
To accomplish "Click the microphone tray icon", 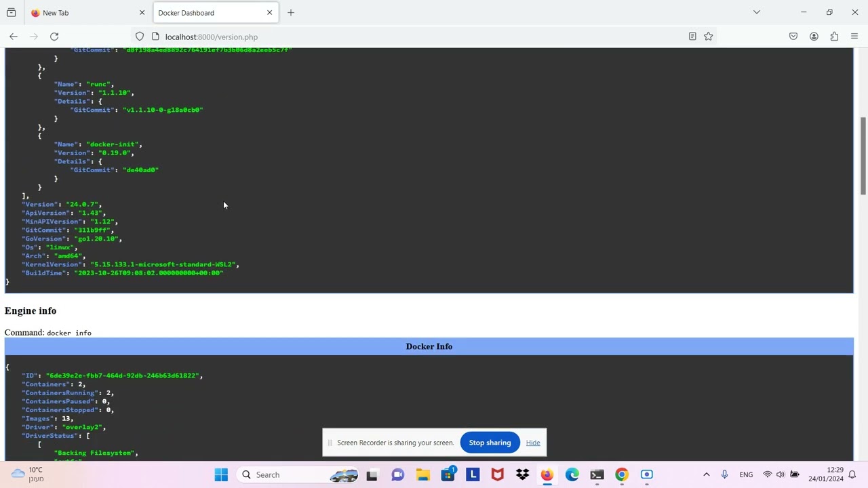I will (725, 474).
